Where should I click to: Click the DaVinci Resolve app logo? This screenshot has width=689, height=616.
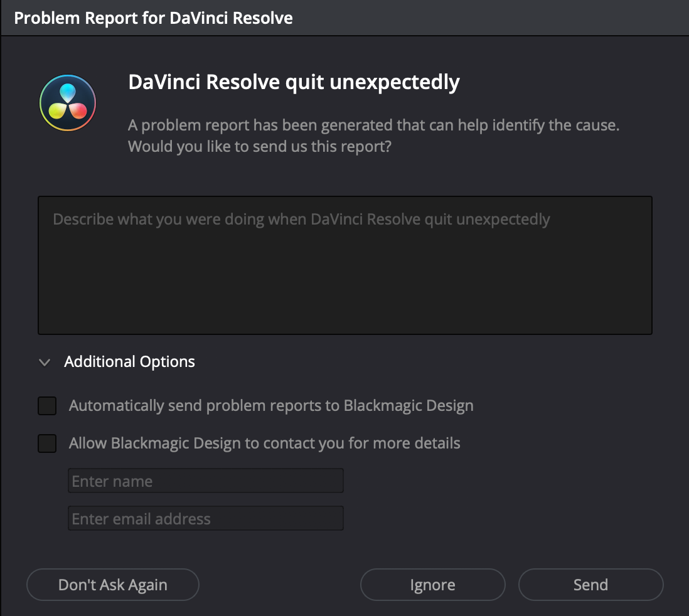tap(68, 103)
